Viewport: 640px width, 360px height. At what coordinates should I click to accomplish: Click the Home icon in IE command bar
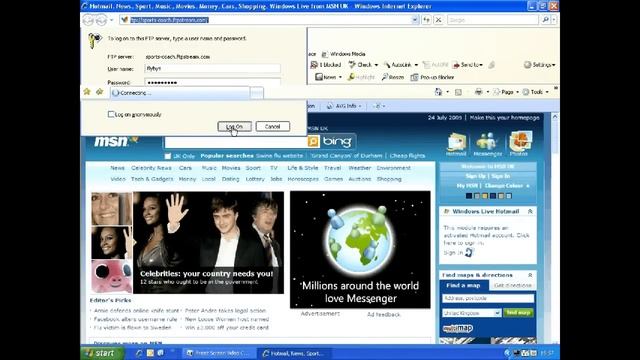coord(438,92)
